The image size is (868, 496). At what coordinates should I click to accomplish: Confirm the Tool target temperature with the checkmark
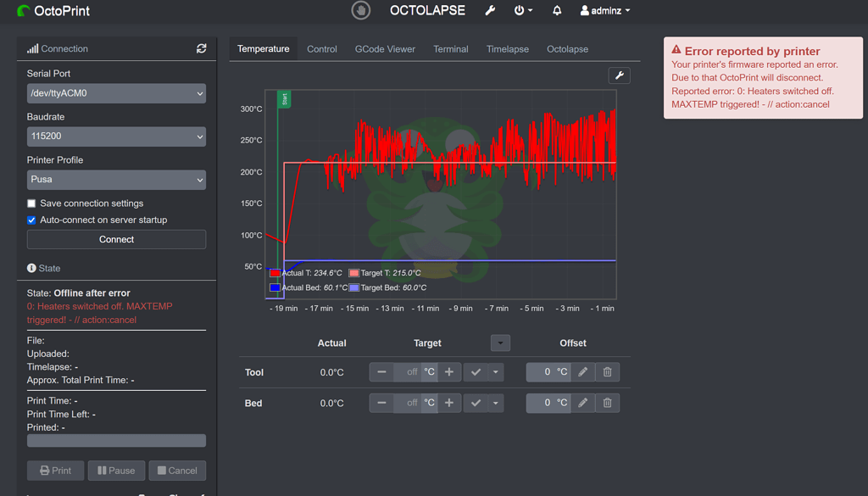(x=474, y=371)
